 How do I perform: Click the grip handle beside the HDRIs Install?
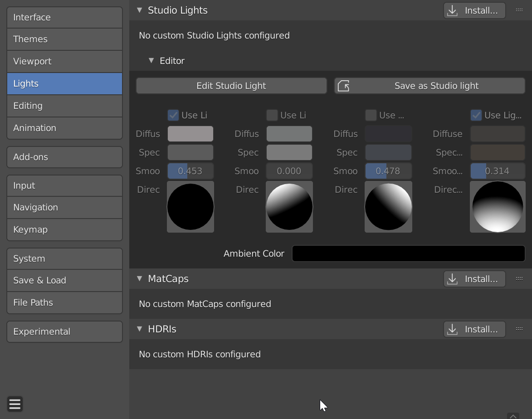519,329
